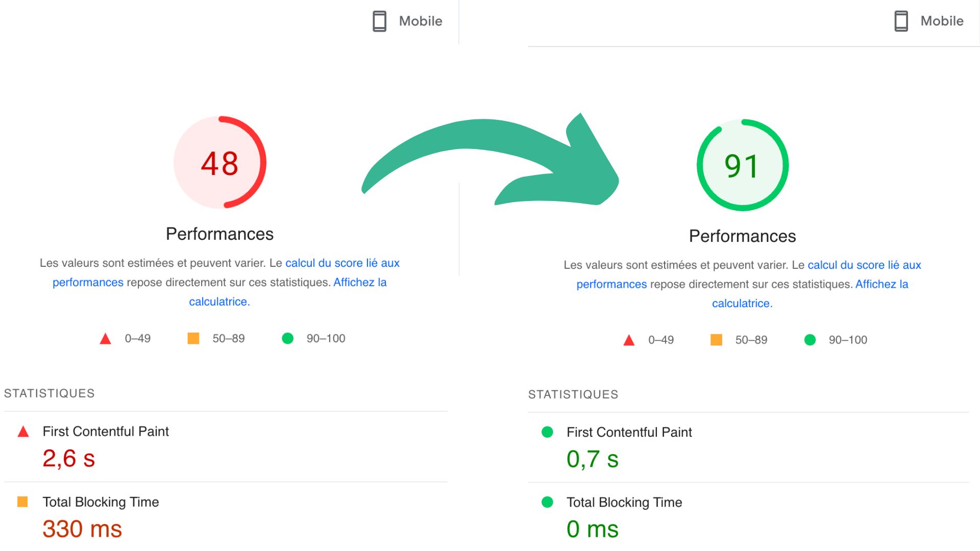Click the phone icon in left report
980x551 pixels.
coord(379,21)
